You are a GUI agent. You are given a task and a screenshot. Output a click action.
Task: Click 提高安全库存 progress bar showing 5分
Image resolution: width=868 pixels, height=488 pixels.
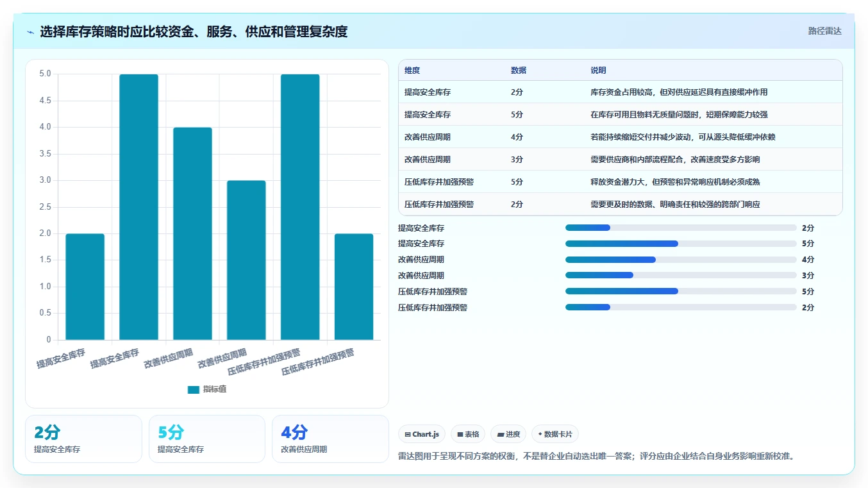click(681, 244)
